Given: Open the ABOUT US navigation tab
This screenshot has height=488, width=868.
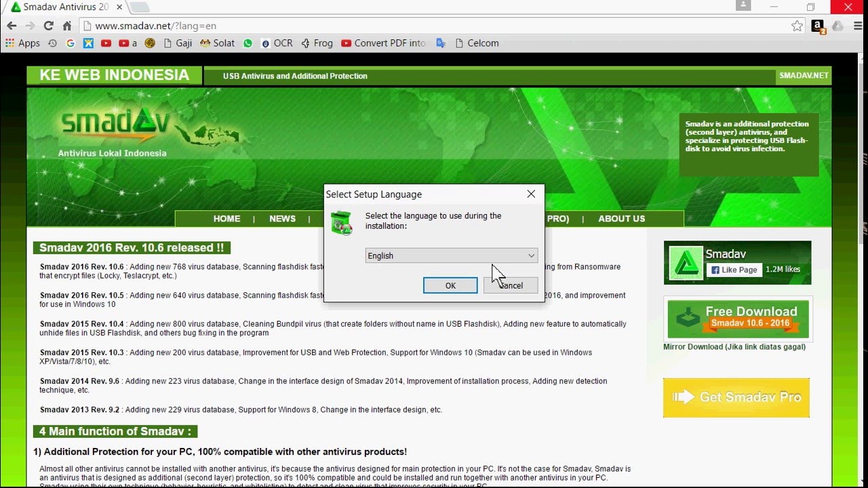Looking at the screenshot, I should pos(621,218).
